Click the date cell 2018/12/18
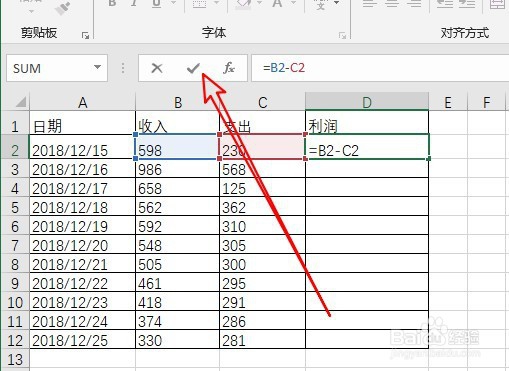The height and width of the screenshot is (371, 509). (83, 206)
